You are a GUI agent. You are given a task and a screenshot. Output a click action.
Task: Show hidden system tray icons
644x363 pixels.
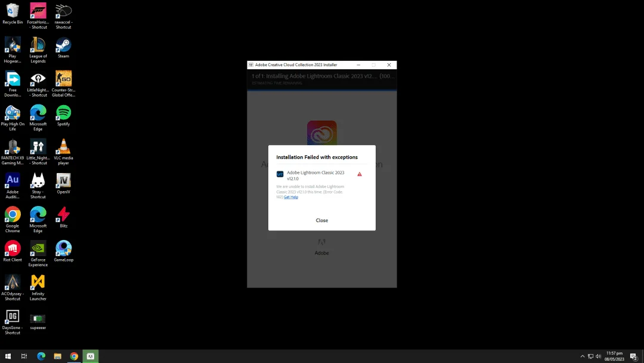coord(583,356)
